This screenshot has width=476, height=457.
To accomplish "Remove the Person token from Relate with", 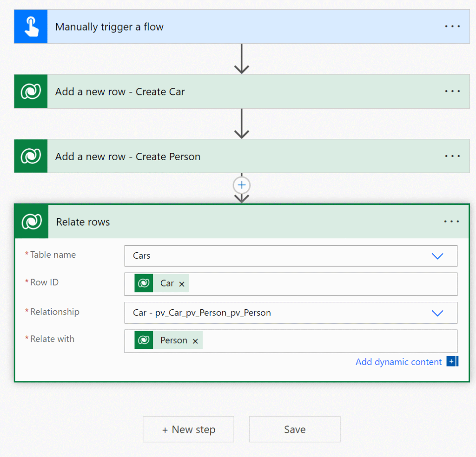I will click(195, 341).
